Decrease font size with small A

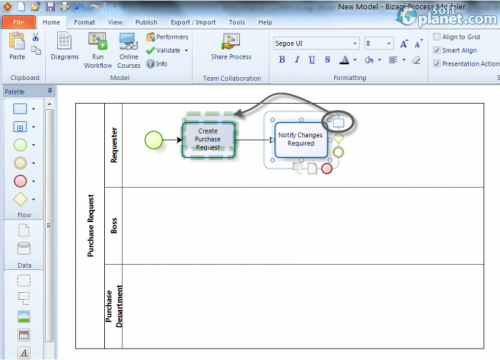(x=418, y=44)
